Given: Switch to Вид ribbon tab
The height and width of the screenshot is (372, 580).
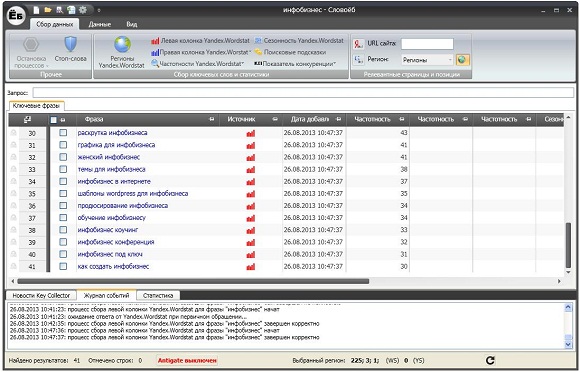Looking at the screenshot, I should coord(132,24).
